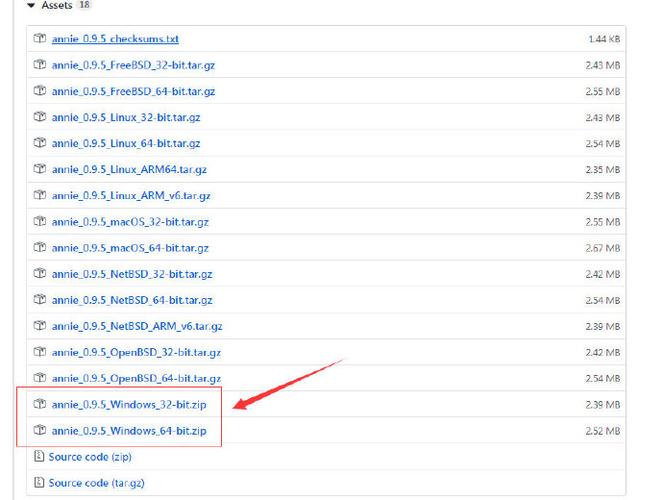The height and width of the screenshot is (500, 663).
Task: Click package icon beside macOS_32-bit file
Action: [x=39, y=221]
